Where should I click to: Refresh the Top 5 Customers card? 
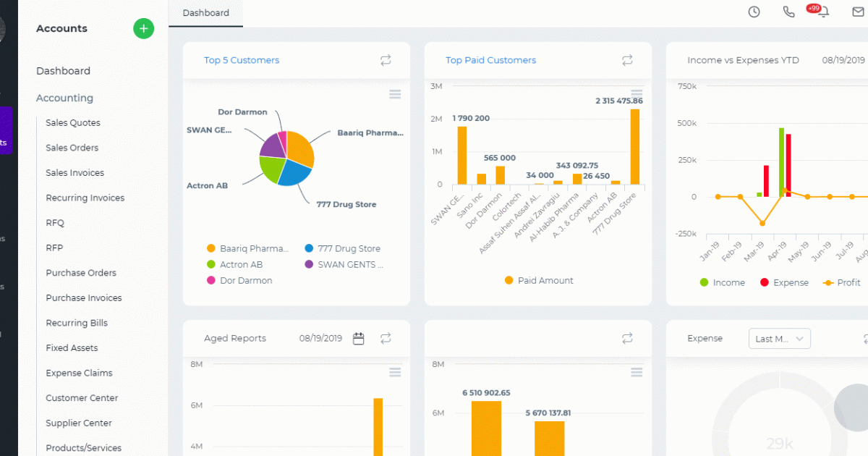pyautogui.click(x=386, y=61)
